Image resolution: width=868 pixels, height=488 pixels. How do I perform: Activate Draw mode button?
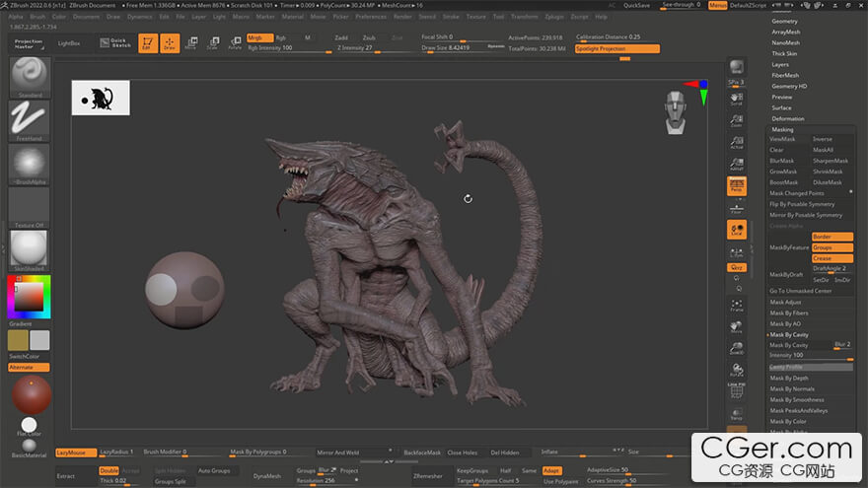pos(170,43)
